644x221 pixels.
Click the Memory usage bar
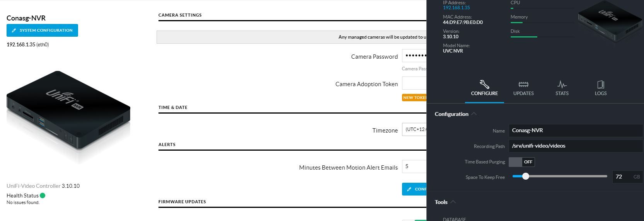tap(543, 22)
